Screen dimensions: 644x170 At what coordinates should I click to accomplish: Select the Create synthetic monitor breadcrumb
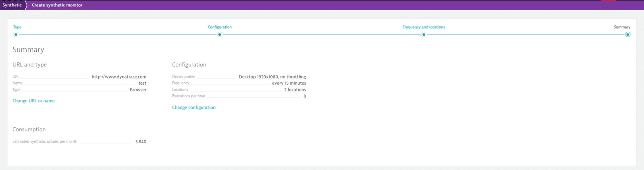57,5
